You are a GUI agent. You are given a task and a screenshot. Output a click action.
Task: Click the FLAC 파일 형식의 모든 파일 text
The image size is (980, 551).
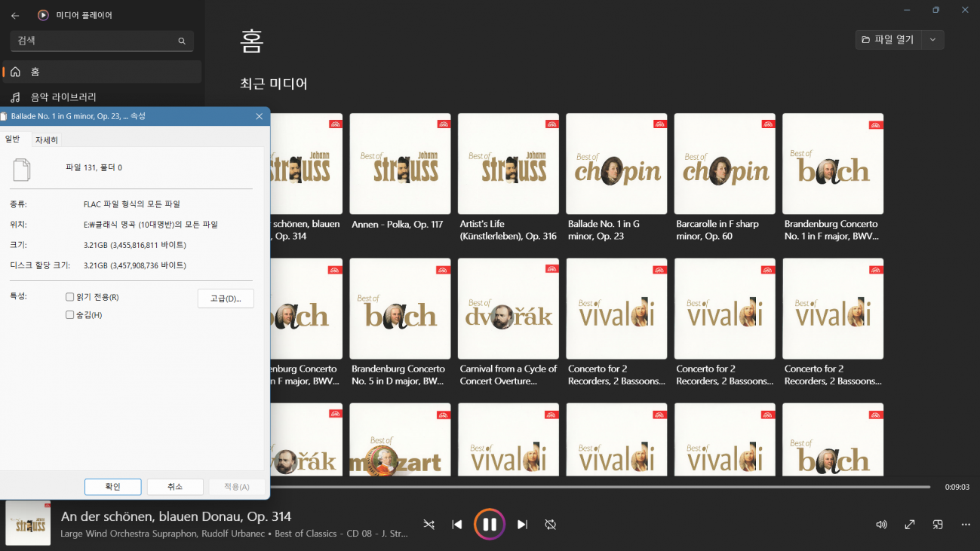[132, 204]
